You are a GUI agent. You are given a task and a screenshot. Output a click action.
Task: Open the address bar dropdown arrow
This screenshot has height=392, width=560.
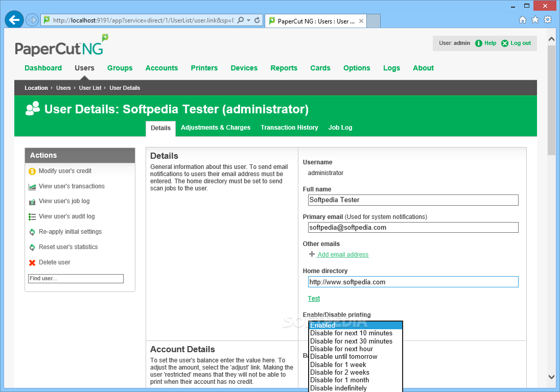[248, 20]
